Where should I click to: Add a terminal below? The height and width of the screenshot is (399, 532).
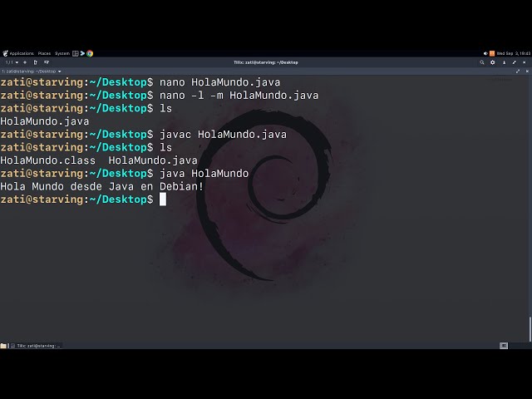point(47,62)
